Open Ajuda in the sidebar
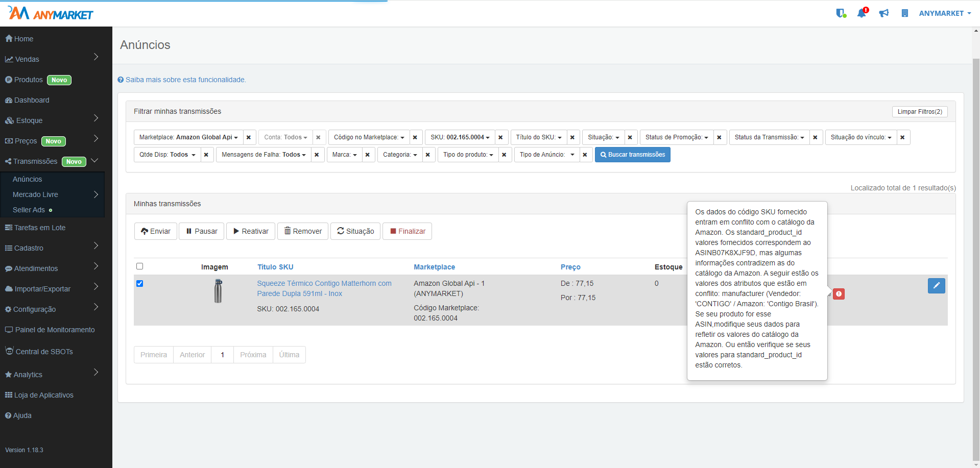980x468 pixels. [x=18, y=415]
